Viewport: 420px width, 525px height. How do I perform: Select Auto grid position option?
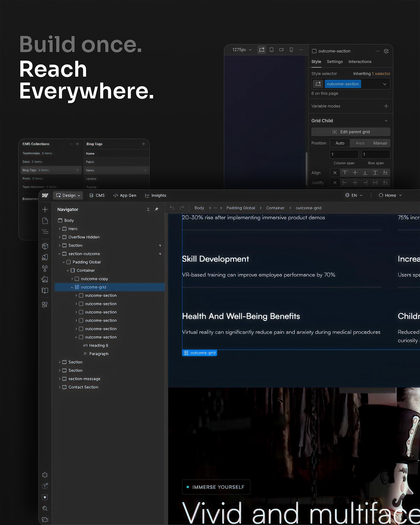tap(340, 143)
